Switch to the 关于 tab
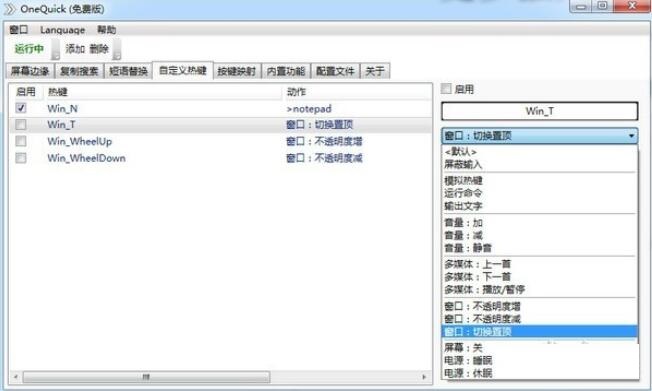The image size is (652, 391). pos(375,71)
